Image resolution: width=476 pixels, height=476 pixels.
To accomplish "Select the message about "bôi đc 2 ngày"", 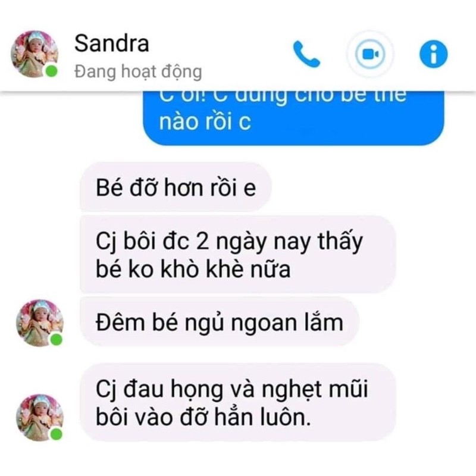I will tap(237, 255).
